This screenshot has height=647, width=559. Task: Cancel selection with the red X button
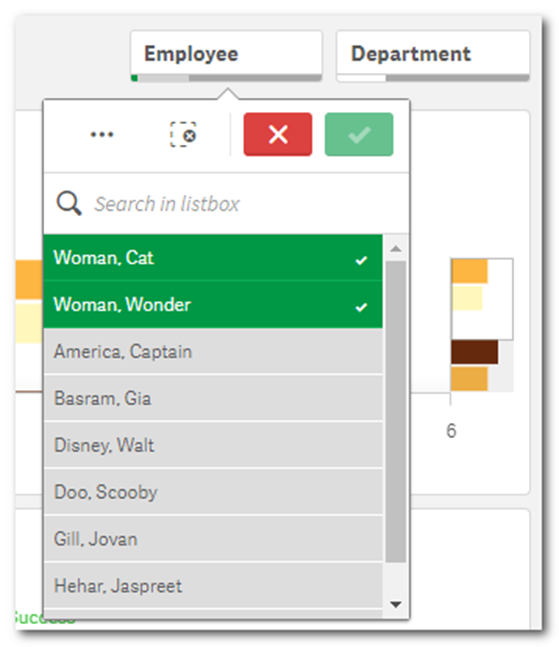(x=278, y=135)
